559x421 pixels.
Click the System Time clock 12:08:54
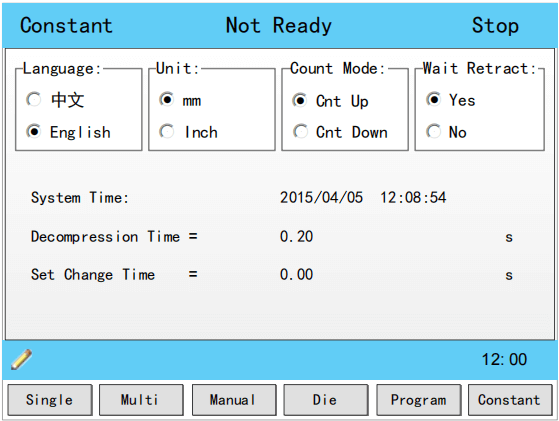pyautogui.click(x=413, y=197)
